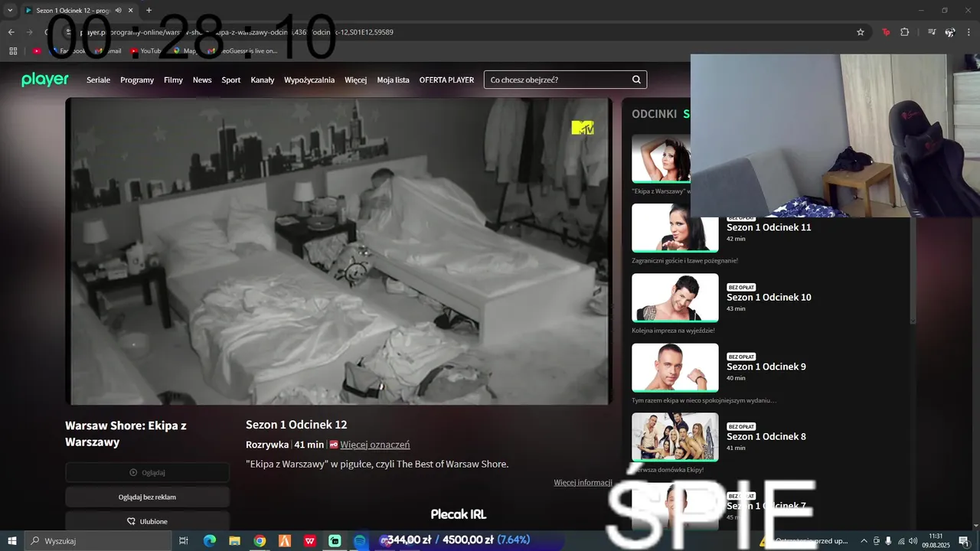Image resolution: width=980 pixels, height=551 pixels.
Task: Click the search magnifier icon
Action: (636, 80)
